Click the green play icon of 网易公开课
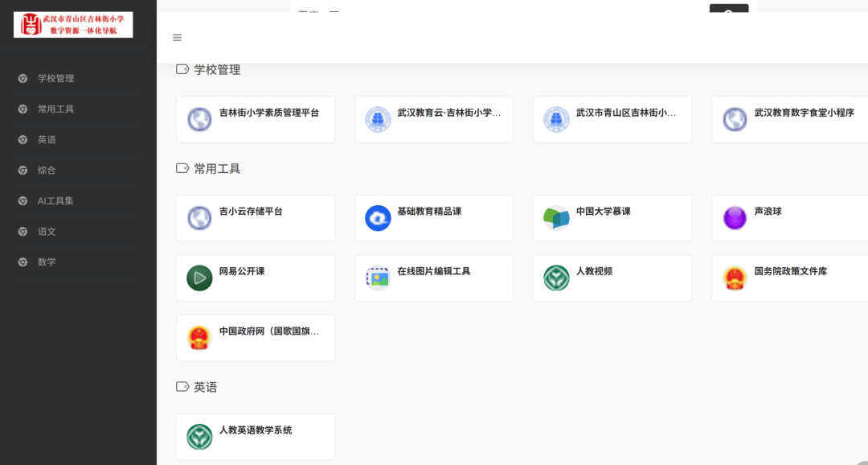 [199, 278]
